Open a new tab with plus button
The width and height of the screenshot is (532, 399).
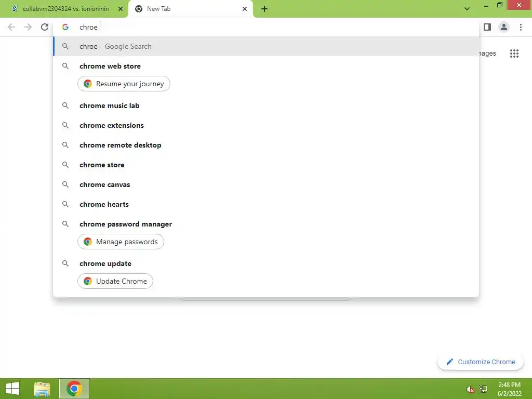pos(264,9)
